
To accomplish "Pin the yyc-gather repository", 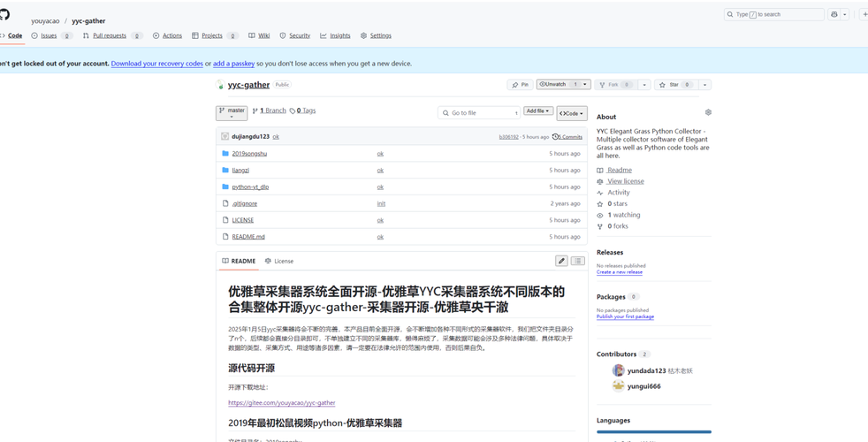I will 521,85.
